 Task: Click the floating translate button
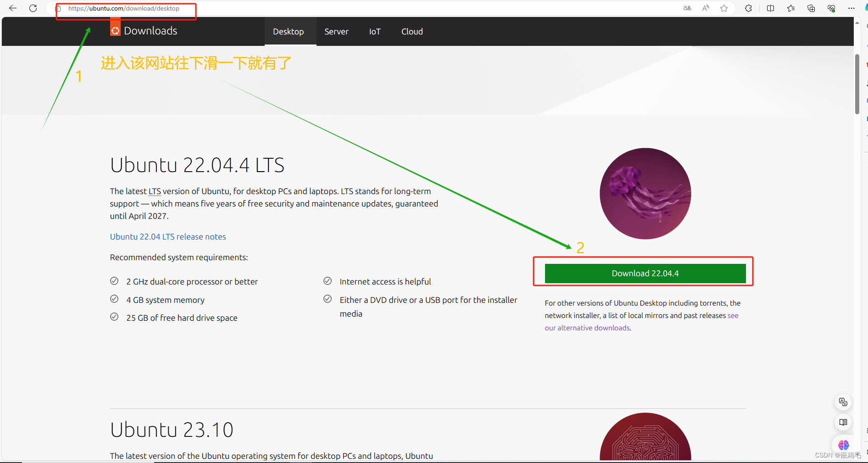click(843, 402)
